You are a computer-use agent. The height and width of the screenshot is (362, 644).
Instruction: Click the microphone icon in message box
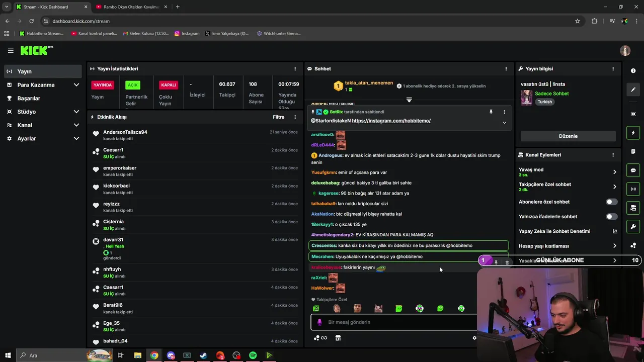point(319,322)
